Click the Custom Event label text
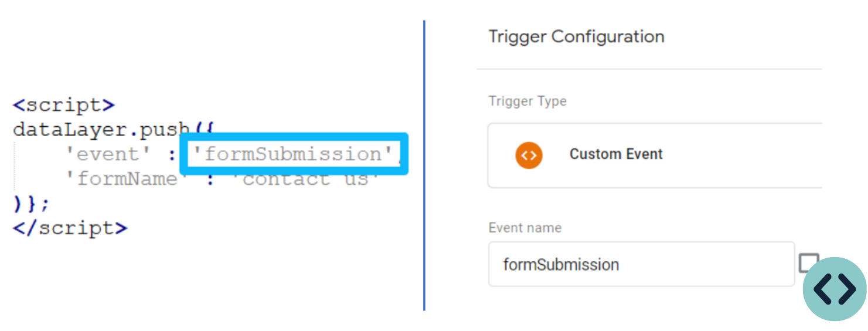This screenshot has width=868, height=331. point(616,154)
